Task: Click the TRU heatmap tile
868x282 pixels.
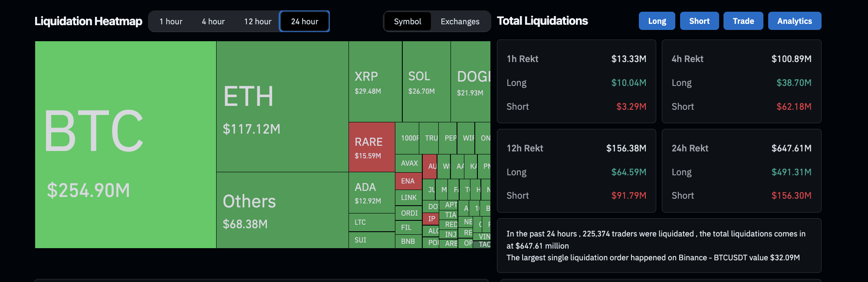Action: (x=429, y=138)
